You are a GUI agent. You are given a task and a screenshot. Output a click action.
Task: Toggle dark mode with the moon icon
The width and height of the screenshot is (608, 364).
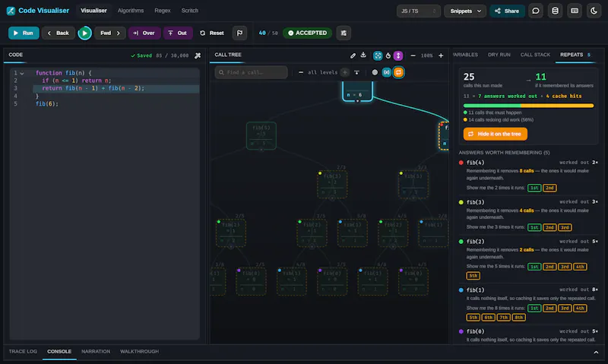point(594,11)
